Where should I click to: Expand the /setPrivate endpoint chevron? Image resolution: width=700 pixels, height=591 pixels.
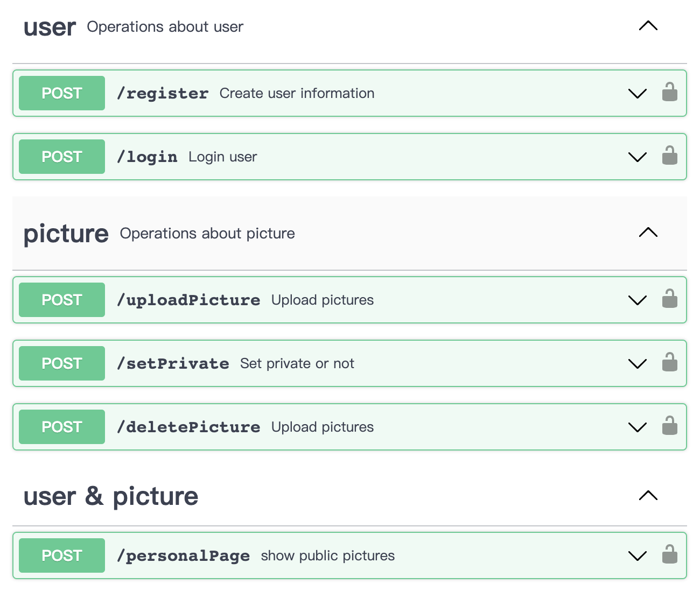click(638, 364)
